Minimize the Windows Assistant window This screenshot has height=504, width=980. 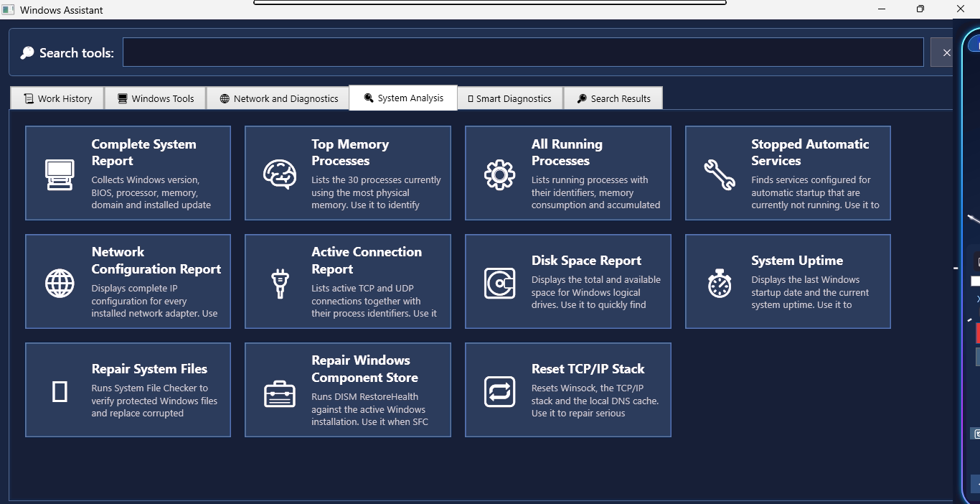(881, 9)
